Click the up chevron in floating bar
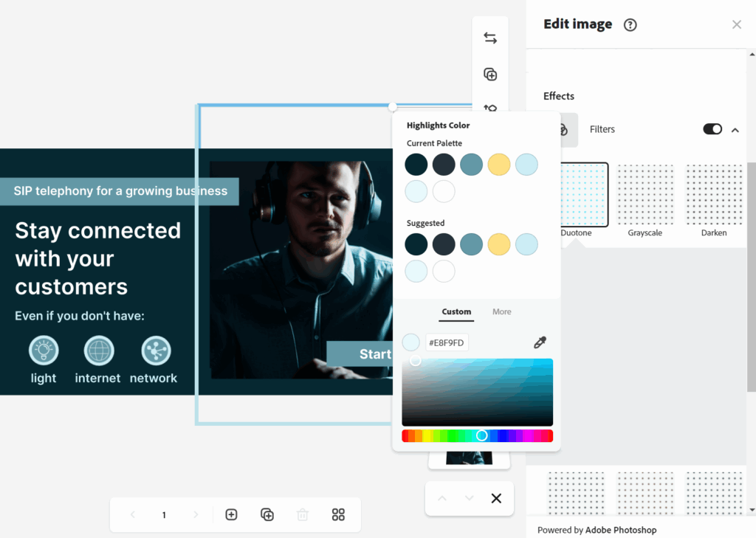 [442, 498]
